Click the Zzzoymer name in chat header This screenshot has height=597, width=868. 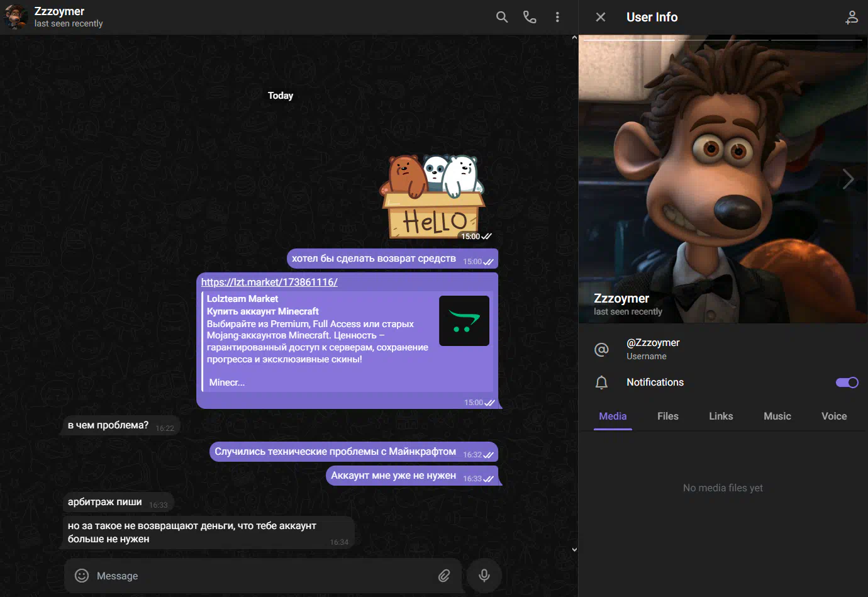click(x=59, y=11)
